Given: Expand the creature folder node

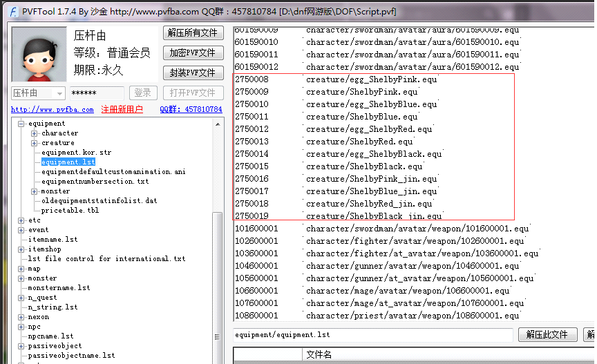Looking at the screenshot, I should coord(35,143).
